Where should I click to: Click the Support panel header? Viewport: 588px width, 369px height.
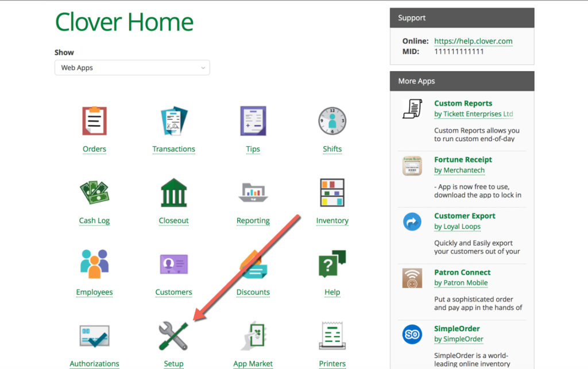click(462, 18)
